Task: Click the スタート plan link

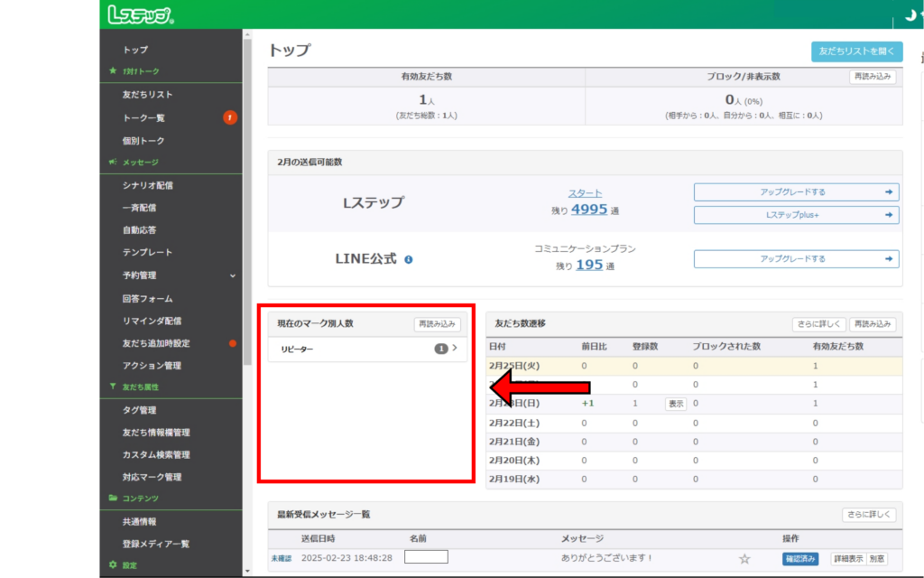Action: point(585,193)
